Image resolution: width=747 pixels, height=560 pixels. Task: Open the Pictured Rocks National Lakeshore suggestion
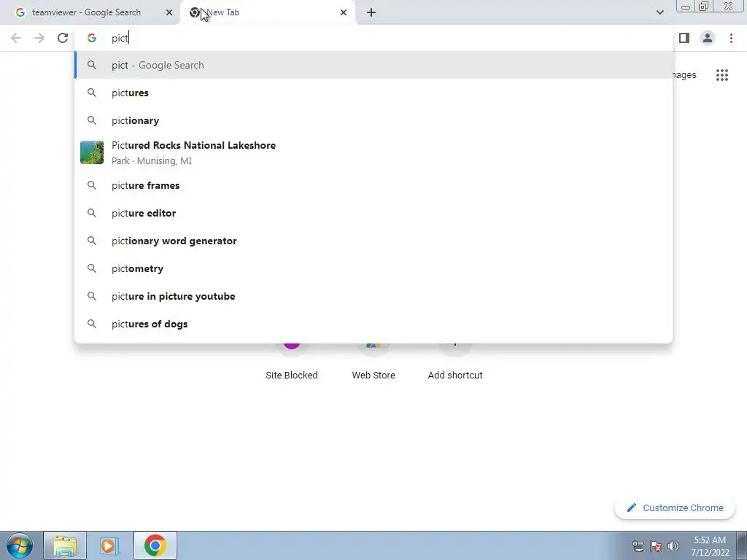click(373, 153)
